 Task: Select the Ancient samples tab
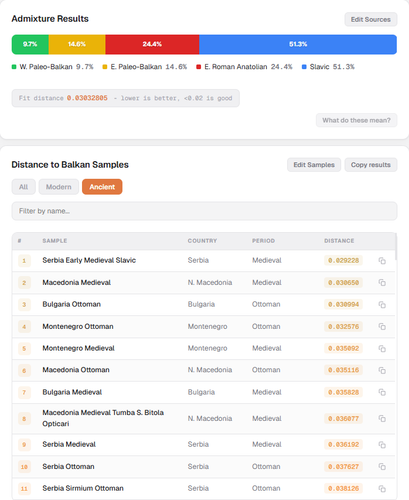tap(102, 187)
